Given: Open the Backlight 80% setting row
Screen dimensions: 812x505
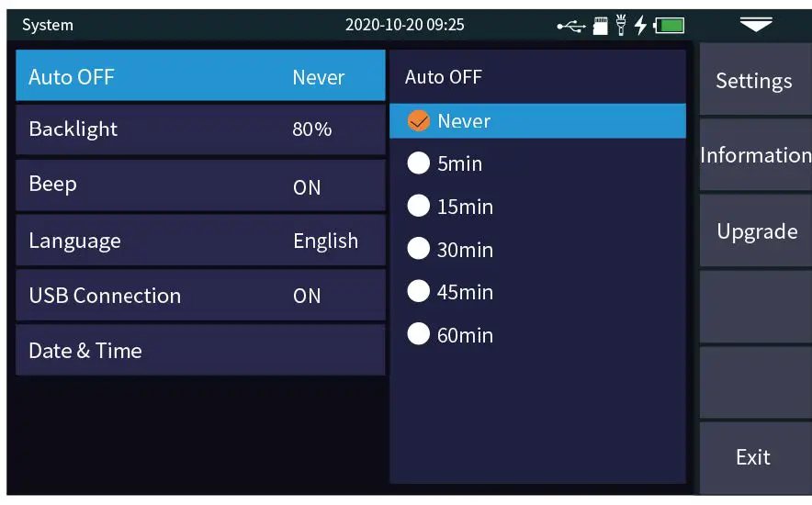Looking at the screenshot, I should click(x=200, y=129).
